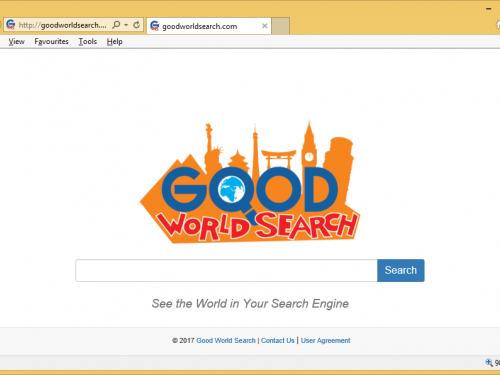Click the Good World Search logo
This screenshot has height=375, width=500.
pos(250,182)
